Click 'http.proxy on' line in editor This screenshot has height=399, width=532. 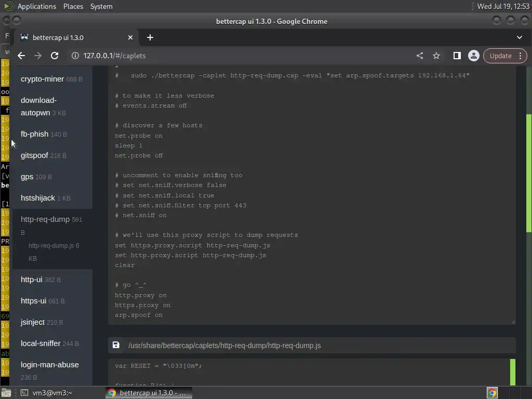pyautogui.click(x=140, y=295)
